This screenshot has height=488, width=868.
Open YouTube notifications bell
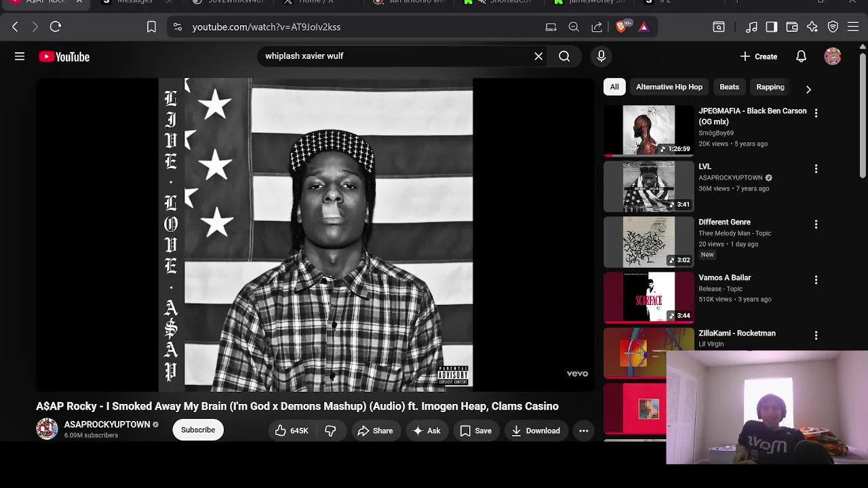(x=801, y=56)
